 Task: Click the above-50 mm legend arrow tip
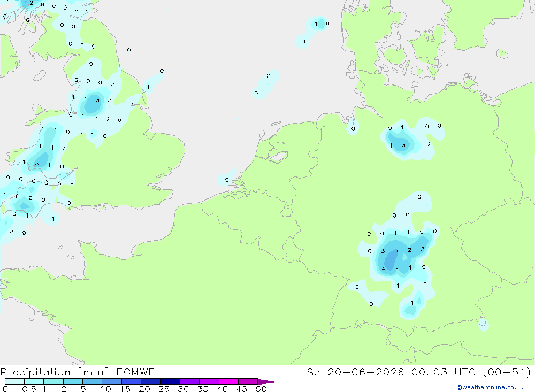[x=267, y=382]
